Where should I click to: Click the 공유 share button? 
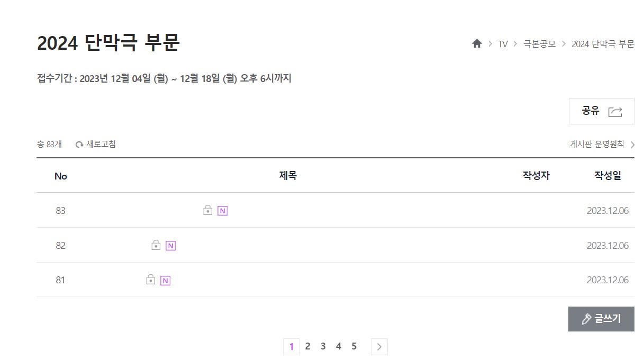pos(601,111)
